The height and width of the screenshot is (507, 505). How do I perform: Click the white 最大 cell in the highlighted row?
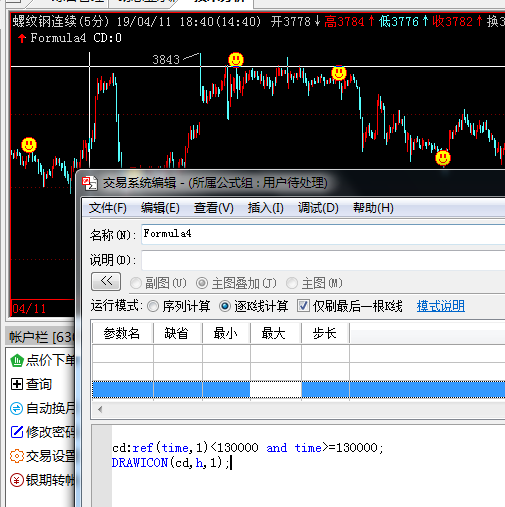(x=276, y=390)
